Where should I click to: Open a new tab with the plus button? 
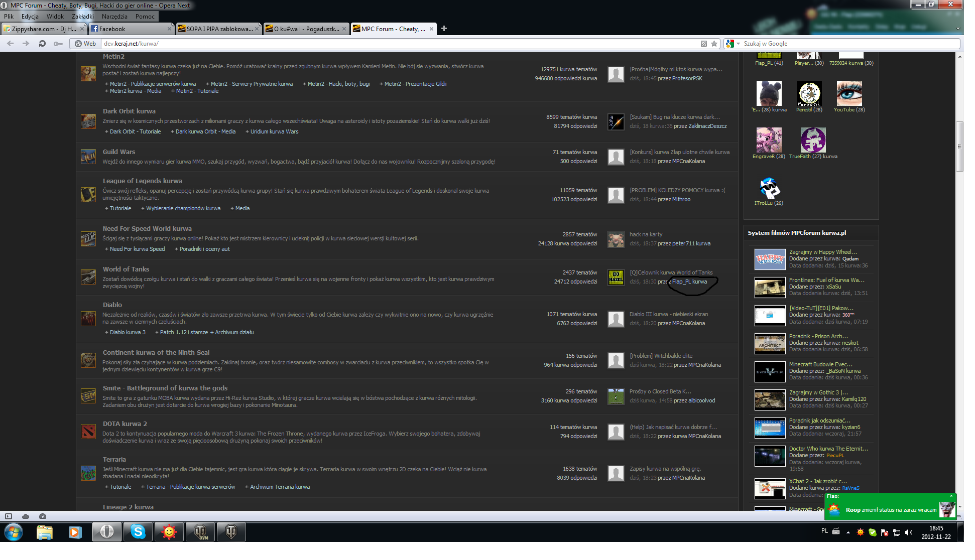(444, 29)
